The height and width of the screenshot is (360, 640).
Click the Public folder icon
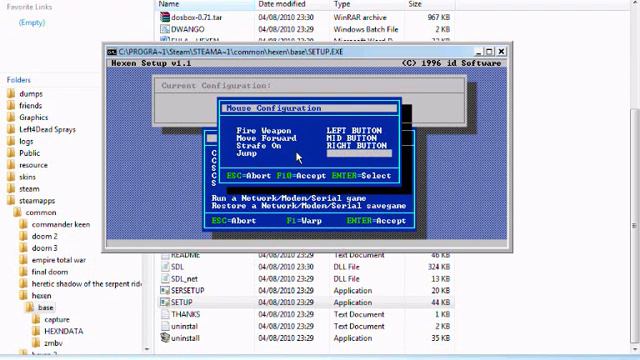11,153
